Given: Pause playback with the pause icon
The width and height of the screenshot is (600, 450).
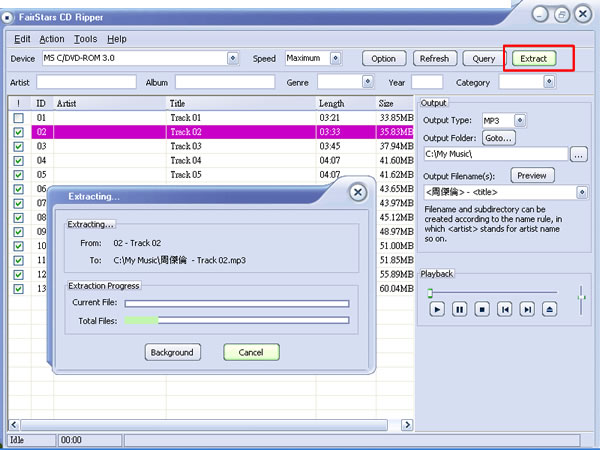Looking at the screenshot, I should [459, 310].
